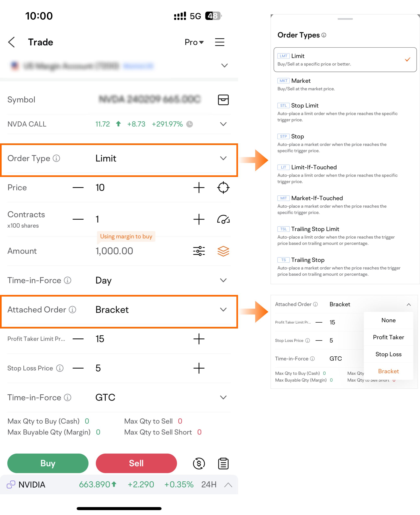420x515 pixels.
Task: Tap the position sizing calculator icon
Action: (x=223, y=219)
